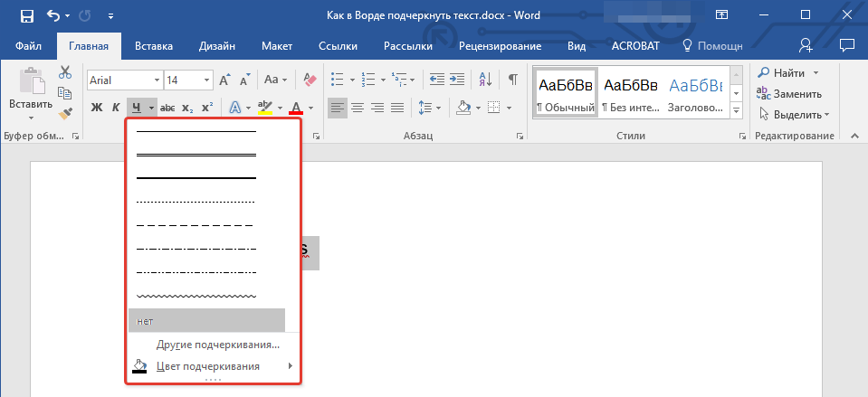This screenshot has height=397, width=868.
Task: Expand the font size dropdown showing 14
Action: tap(208, 80)
